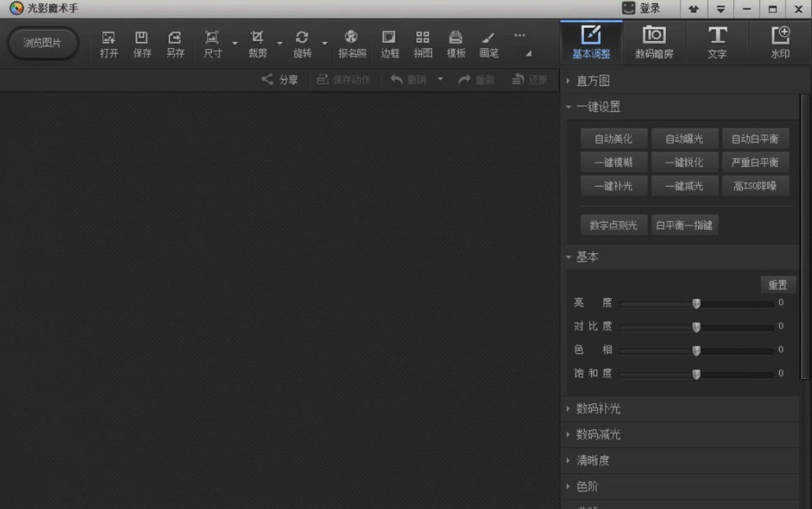812x509 pixels.
Task: Click the 高ISO降噪 button
Action: (755, 185)
